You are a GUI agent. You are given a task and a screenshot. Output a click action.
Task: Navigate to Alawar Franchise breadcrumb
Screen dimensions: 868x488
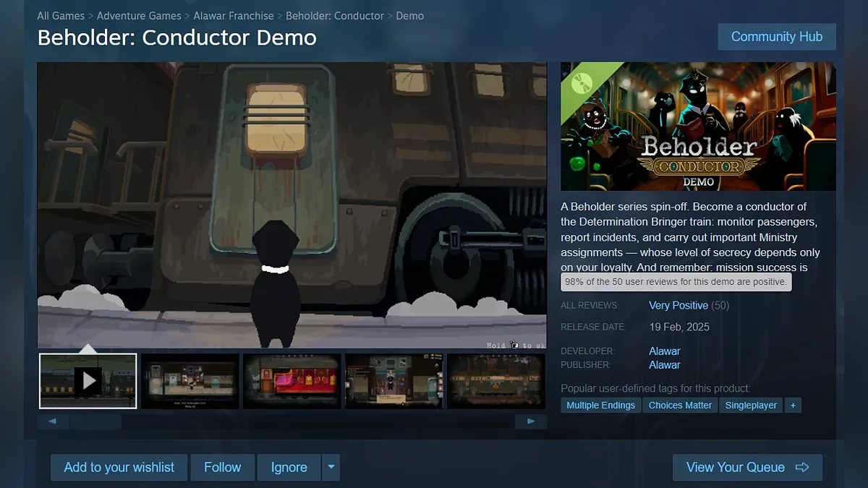point(234,15)
